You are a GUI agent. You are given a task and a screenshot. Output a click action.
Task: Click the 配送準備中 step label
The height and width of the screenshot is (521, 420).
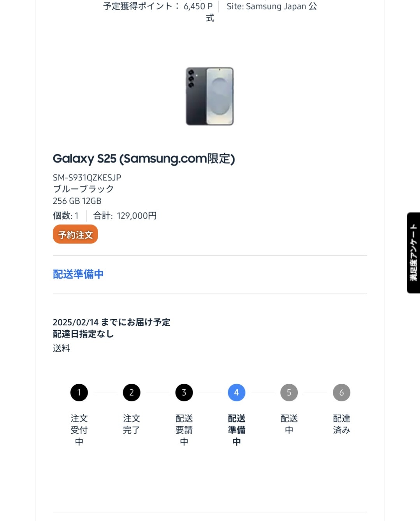click(237, 430)
